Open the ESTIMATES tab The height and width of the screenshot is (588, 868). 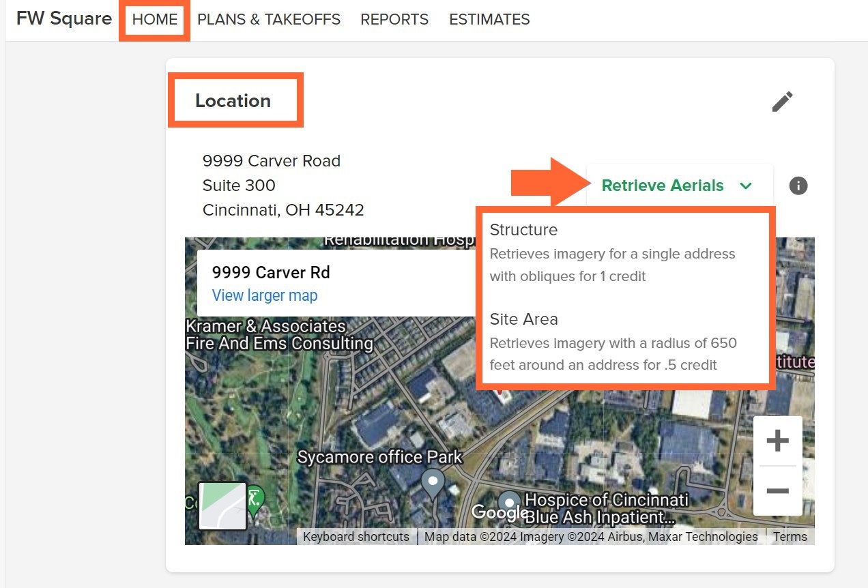pyautogui.click(x=489, y=20)
